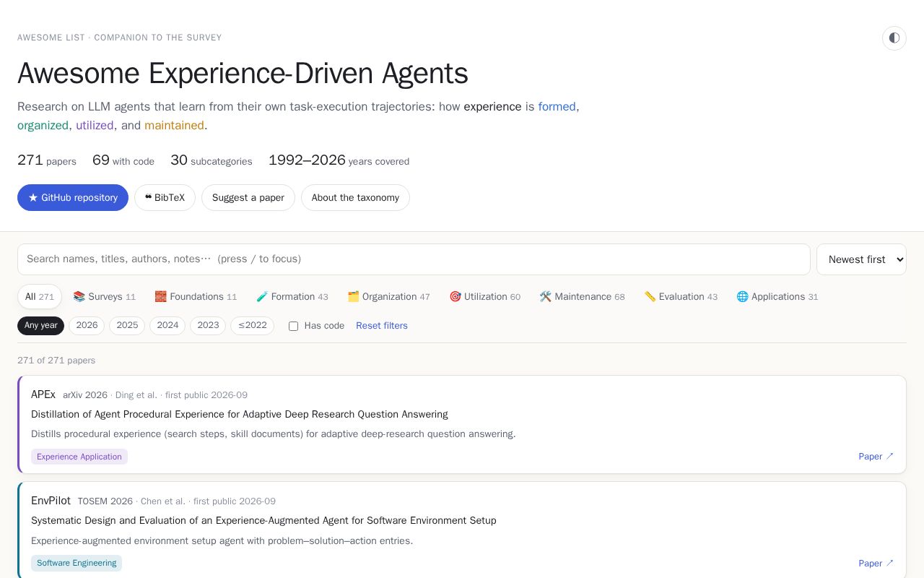Viewport: 924px width, 578px height.
Task: Click the APEx paper name
Action: click(43, 394)
